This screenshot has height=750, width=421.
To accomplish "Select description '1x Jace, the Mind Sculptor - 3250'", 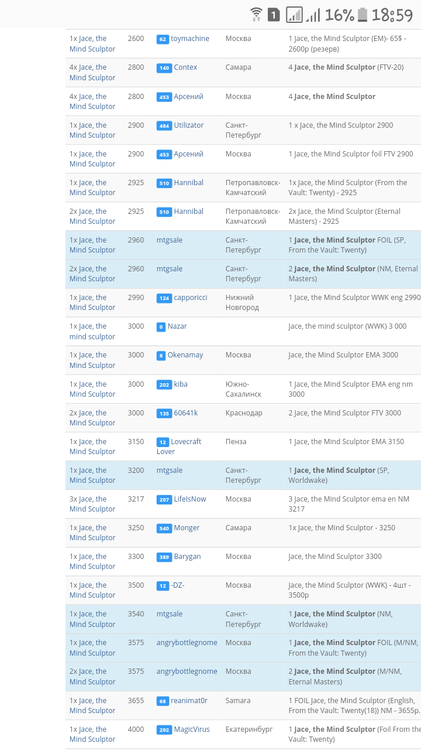I will [x=342, y=528].
